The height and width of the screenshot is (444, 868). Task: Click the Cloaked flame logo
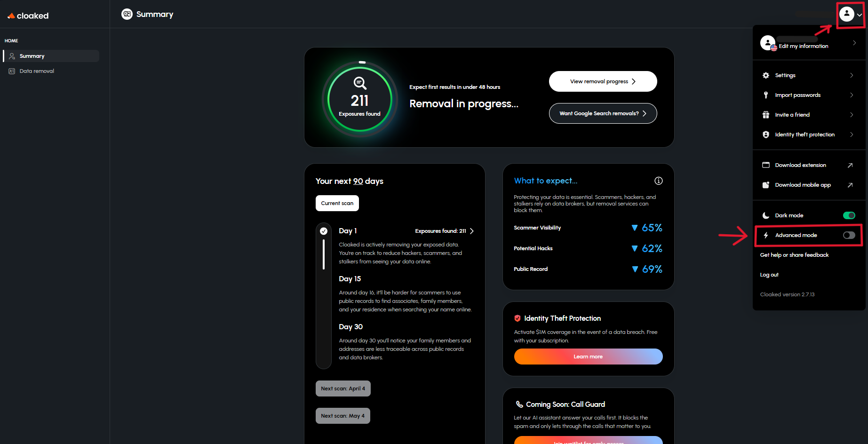pyautogui.click(x=11, y=16)
